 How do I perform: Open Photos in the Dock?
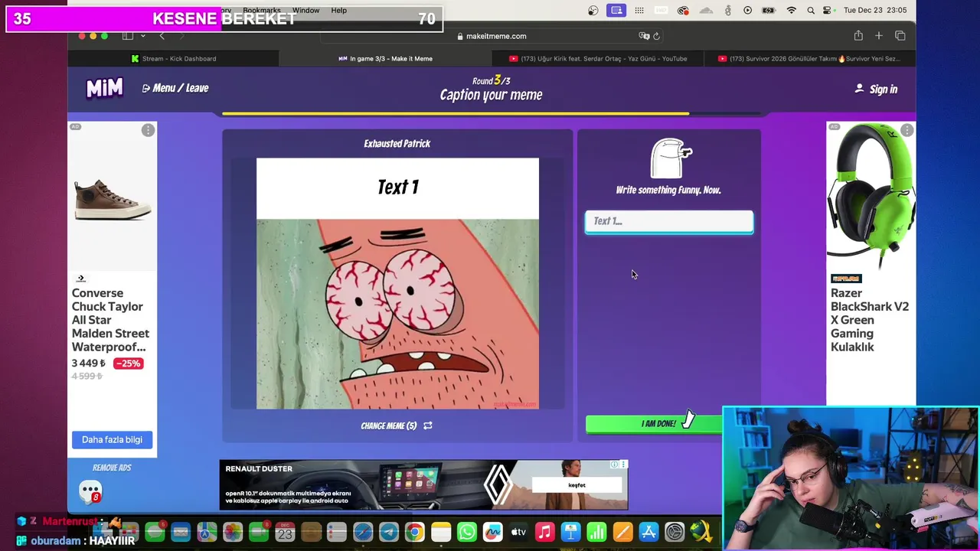click(233, 532)
